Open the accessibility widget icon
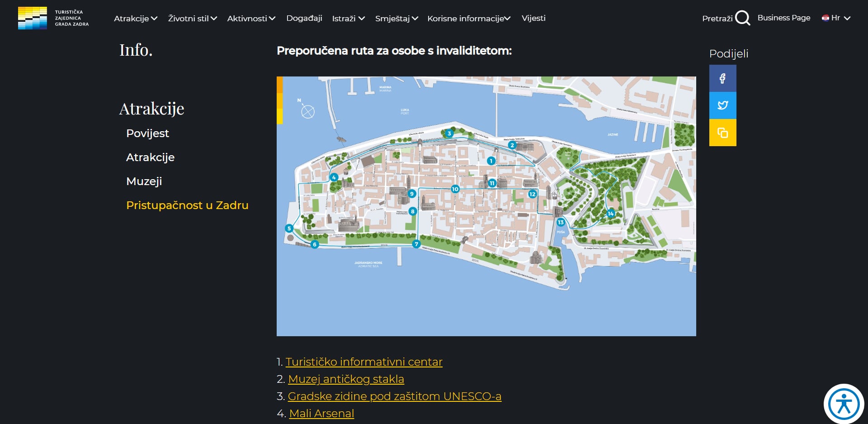868x424 pixels. tap(843, 404)
